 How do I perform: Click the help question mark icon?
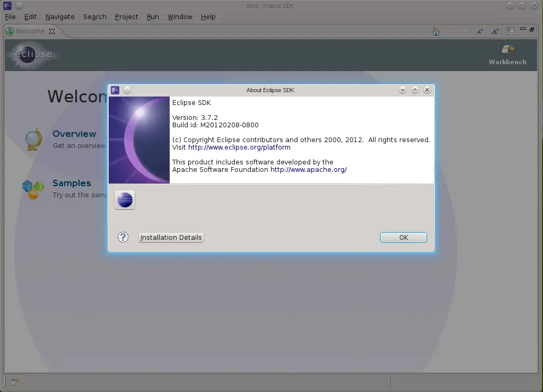pos(123,237)
